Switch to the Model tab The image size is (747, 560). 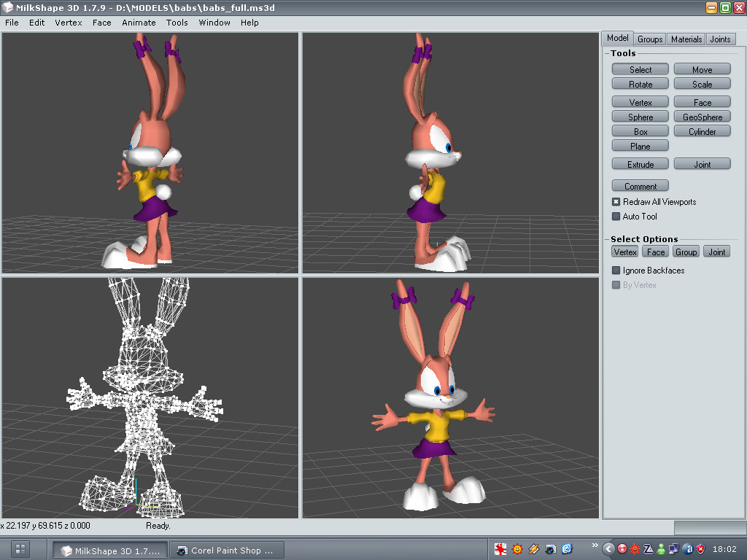[x=617, y=38]
